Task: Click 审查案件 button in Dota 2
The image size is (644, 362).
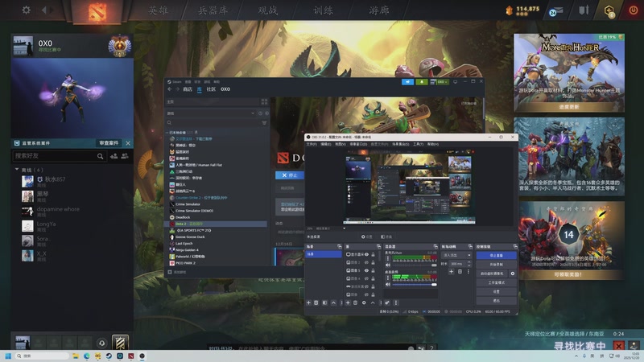Action: tap(109, 143)
